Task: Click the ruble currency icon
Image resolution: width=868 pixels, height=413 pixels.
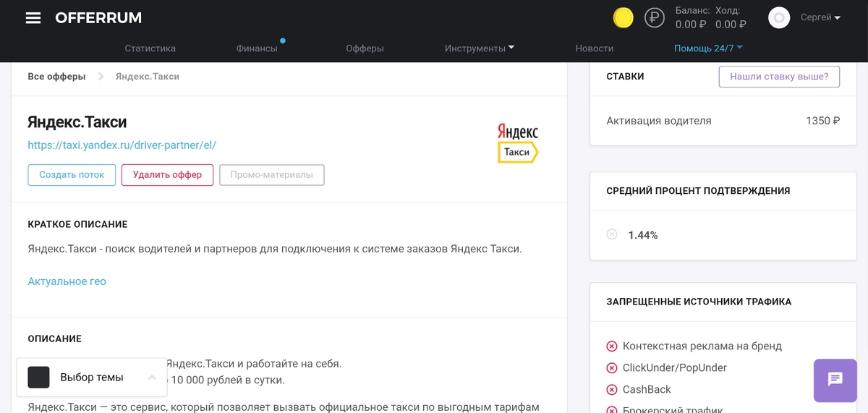Action: (655, 18)
